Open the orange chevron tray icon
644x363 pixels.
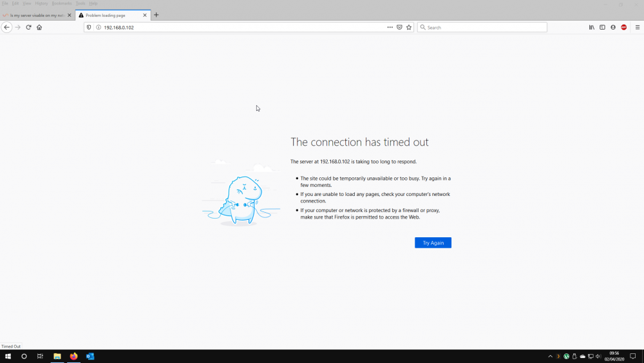tap(558, 357)
